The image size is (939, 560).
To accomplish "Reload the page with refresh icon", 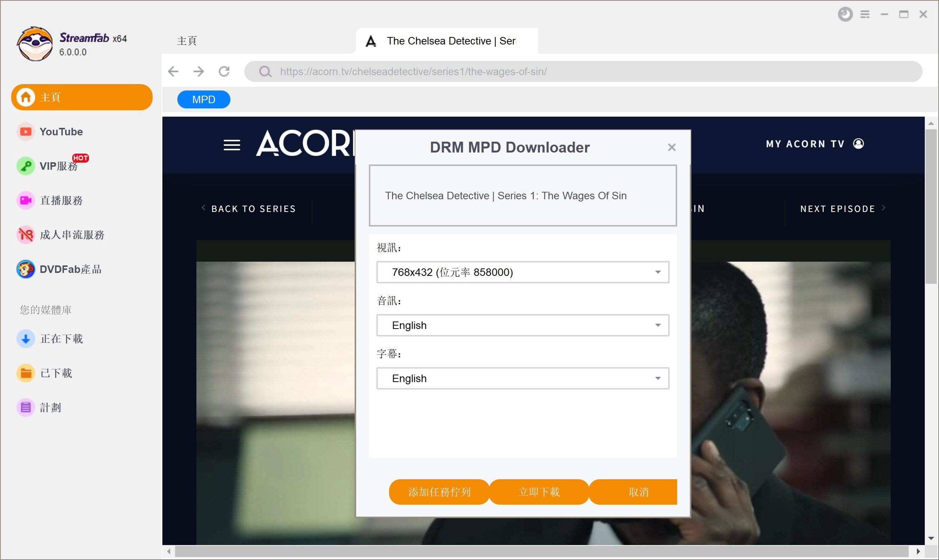I will 224,71.
